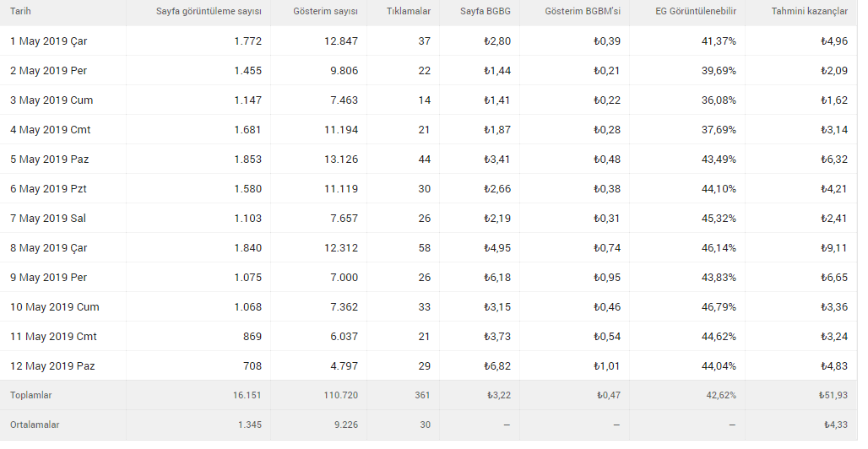Viewport: 868px width, 449px height.
Task: Select the 10 May 2019 Cum row
Action: pyautogui.click(x=429, y=306)
